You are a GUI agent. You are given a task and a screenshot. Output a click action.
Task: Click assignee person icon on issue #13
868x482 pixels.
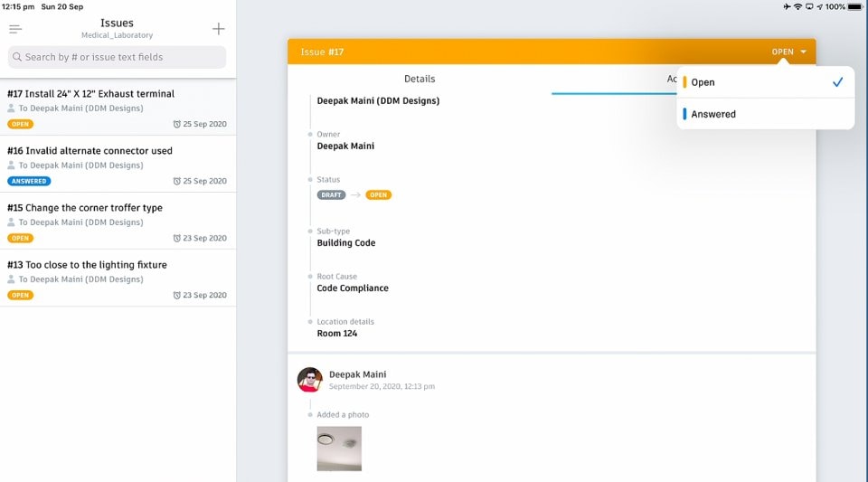[11, 279]
